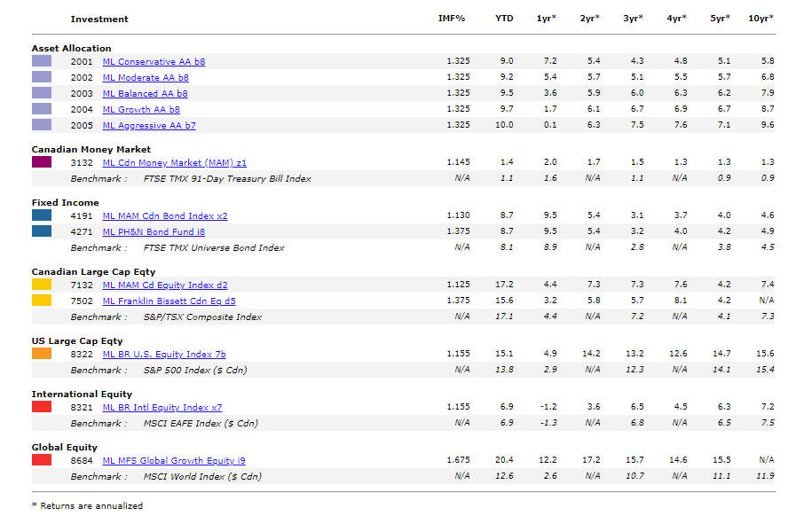812x516 pixels.
Task: Select the yellow swatch beside fund 7502
Action: click(x=42, y=301)
